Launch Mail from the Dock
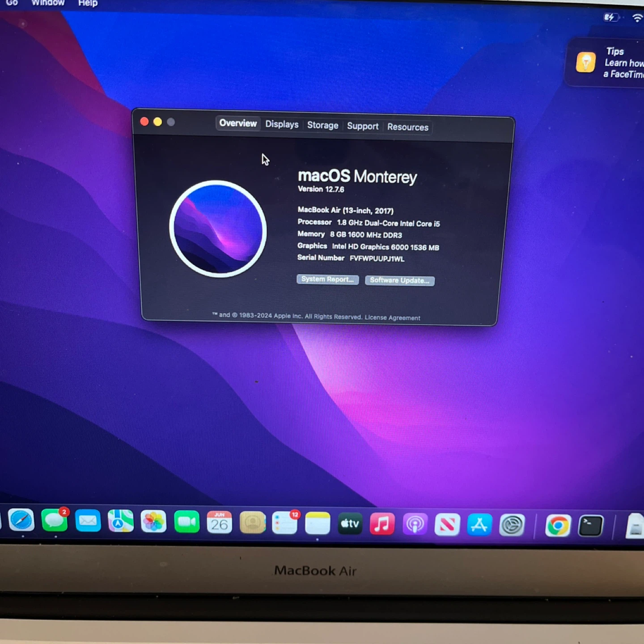 [x=88, y=521]
